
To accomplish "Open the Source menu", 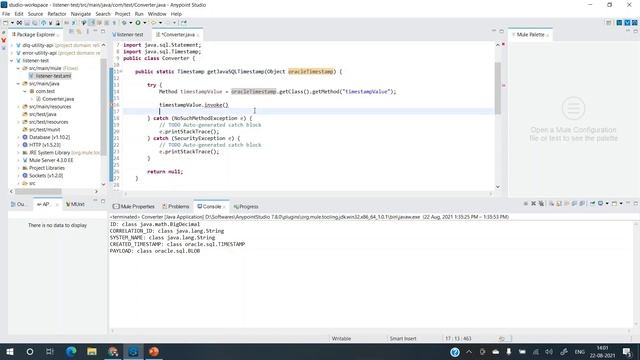I will pyautogui.click(x=35, y=14).
